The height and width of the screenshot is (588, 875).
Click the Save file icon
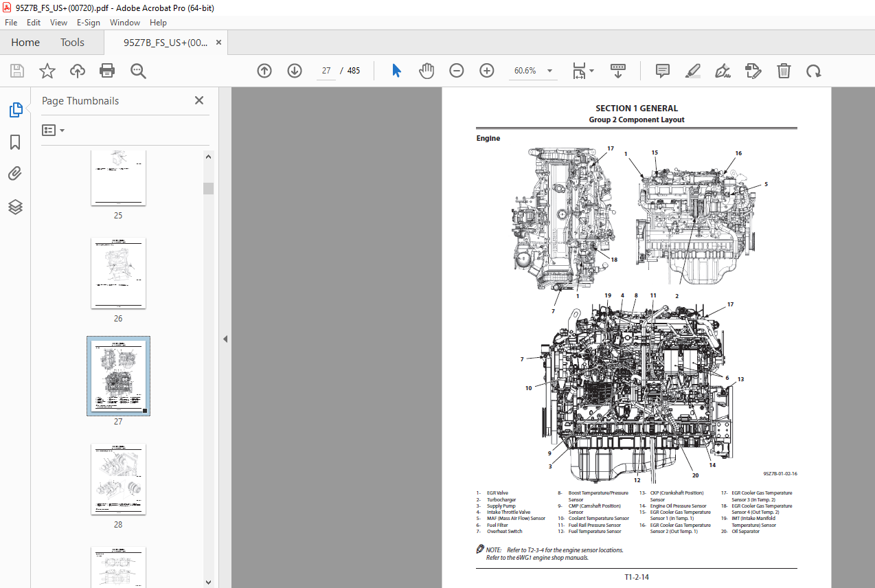point(17,71)
